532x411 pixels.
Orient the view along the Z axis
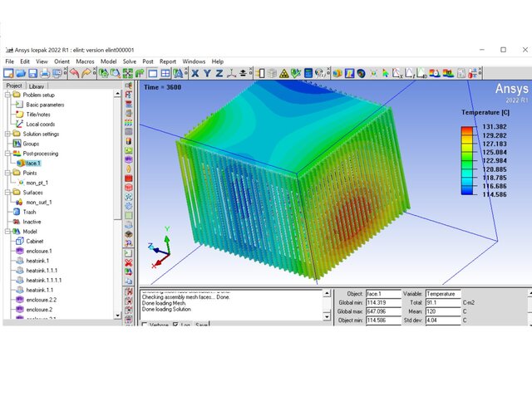pos(219,73)
